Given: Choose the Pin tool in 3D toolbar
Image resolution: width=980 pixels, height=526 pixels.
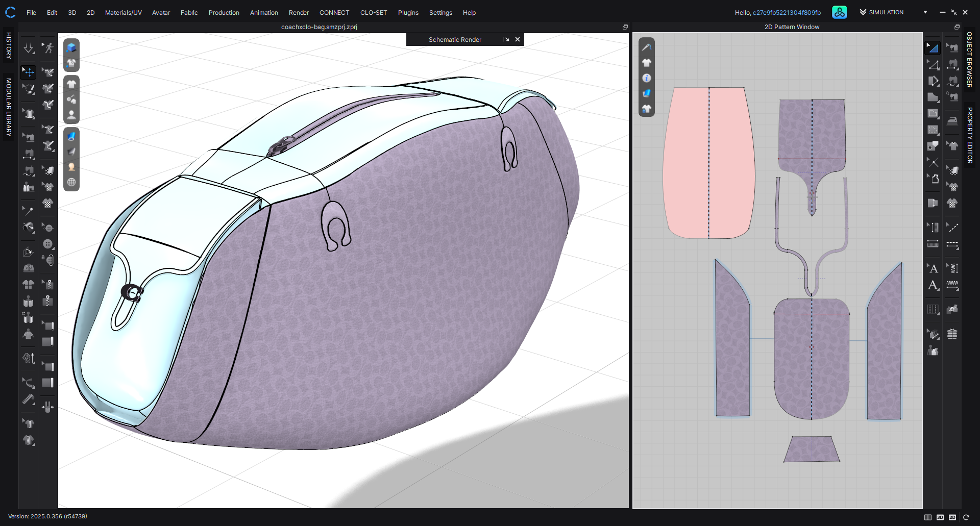Looking at the screenshot, I should 28,210.
